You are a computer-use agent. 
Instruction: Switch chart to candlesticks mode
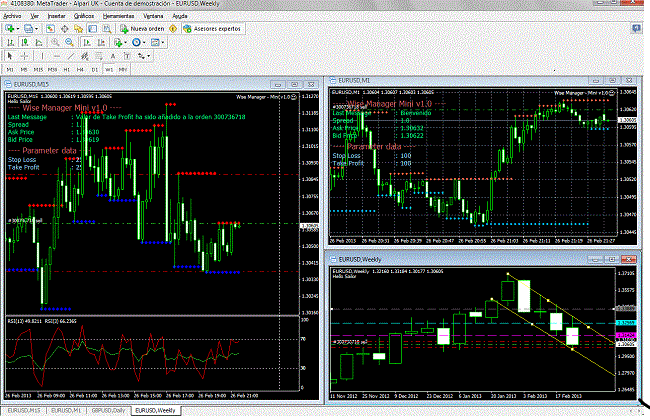coord(25,42)
